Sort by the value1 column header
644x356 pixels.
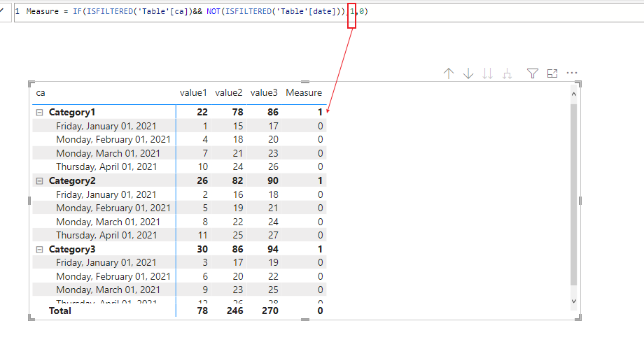(x=193, y=93)
